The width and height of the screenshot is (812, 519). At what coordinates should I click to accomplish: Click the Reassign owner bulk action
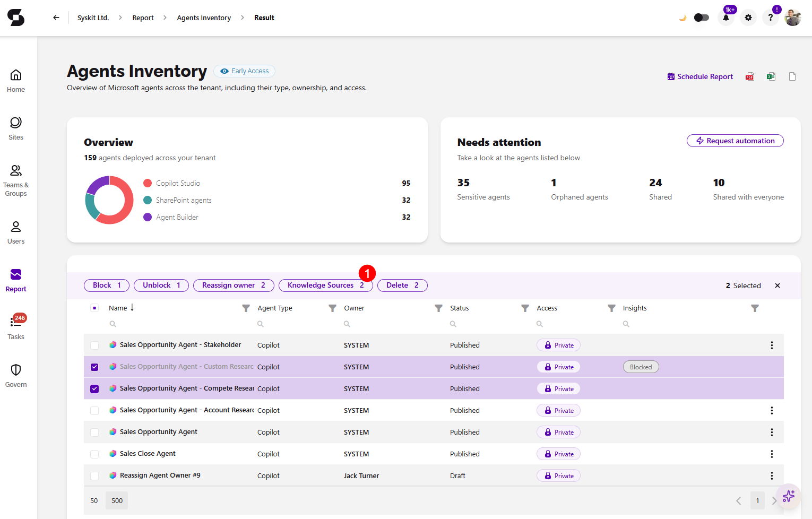point(234,286)
